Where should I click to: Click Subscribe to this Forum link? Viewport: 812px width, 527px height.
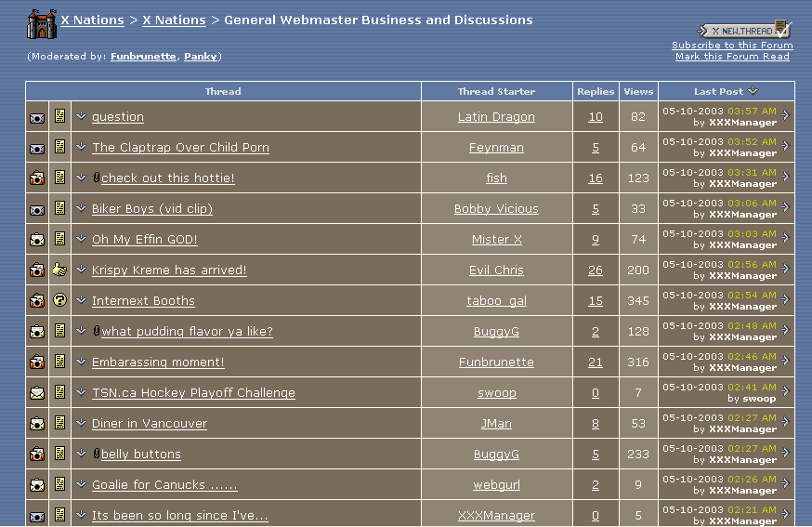pyautogui.click(x=732, y=45)
